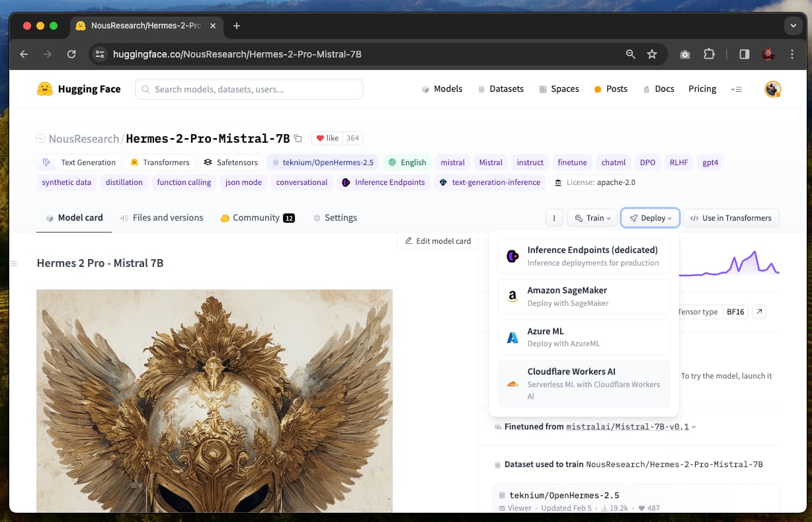The height and width of the screenshot is (522, 812).
Task: Open the browser extensions puzzle icon
Action: click(x=709, y=54)
